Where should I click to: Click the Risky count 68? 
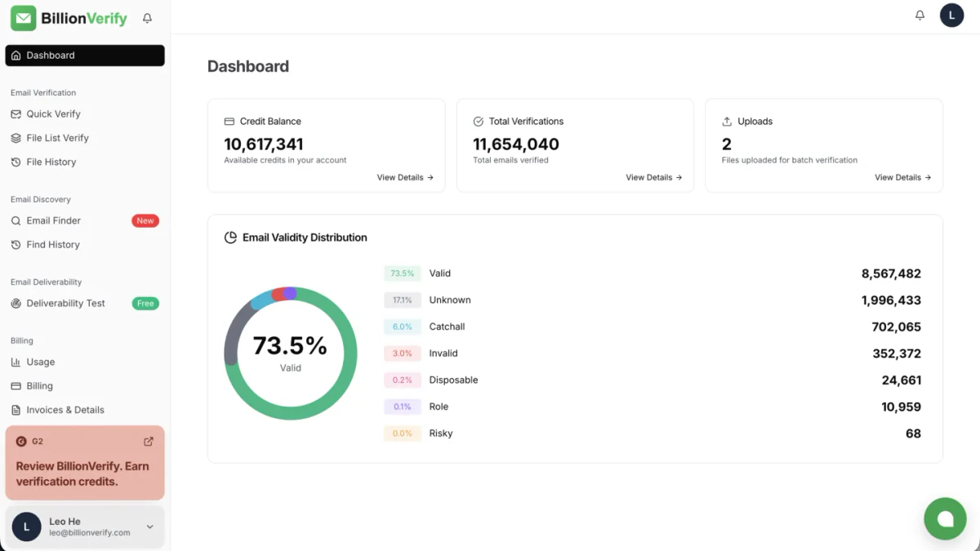(913, 433)
